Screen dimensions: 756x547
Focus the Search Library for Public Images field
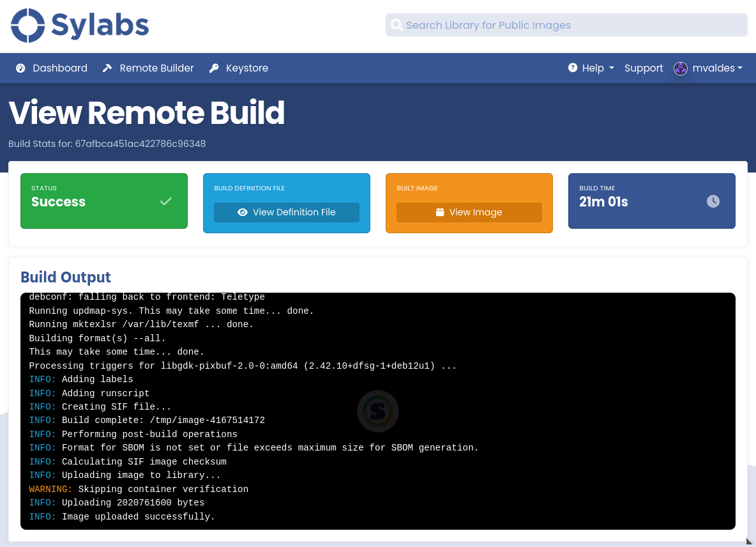(566, 25)
